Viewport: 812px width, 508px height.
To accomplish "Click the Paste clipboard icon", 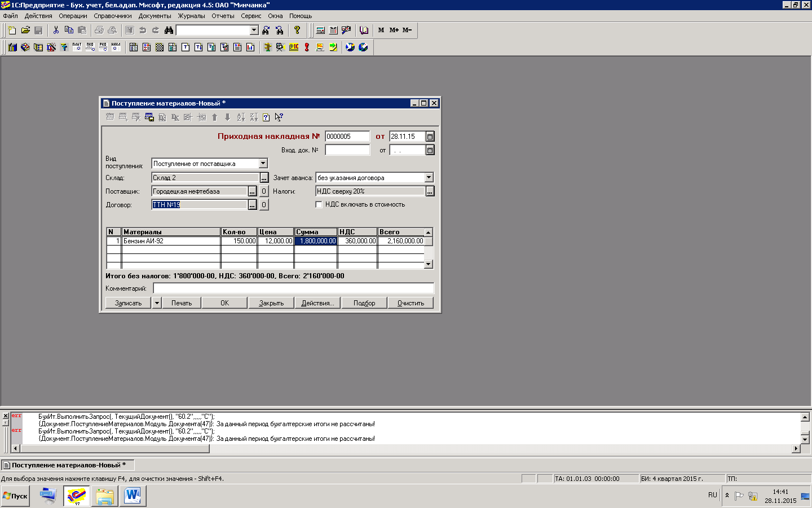I will tap(82, 30).
